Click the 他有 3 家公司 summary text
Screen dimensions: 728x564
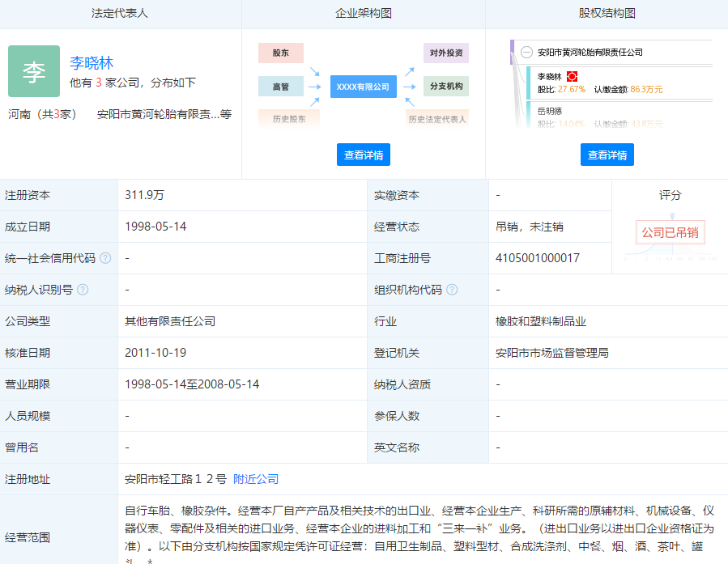click(133, 83)
